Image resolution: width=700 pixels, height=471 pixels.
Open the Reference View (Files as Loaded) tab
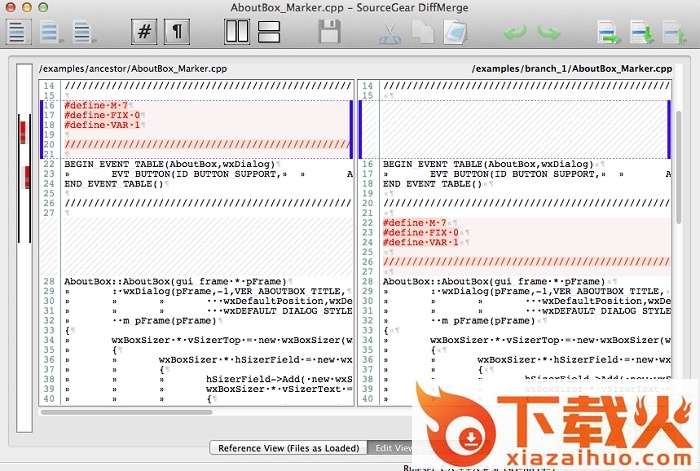[x=288, y=448]
